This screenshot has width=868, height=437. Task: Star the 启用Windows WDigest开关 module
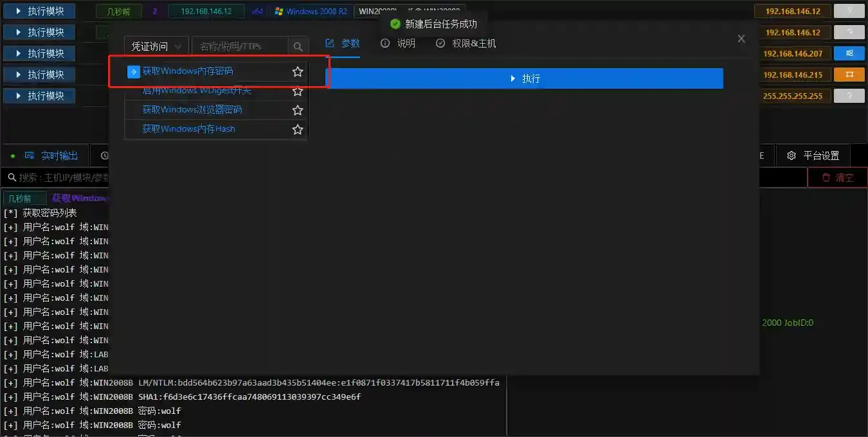297,91
